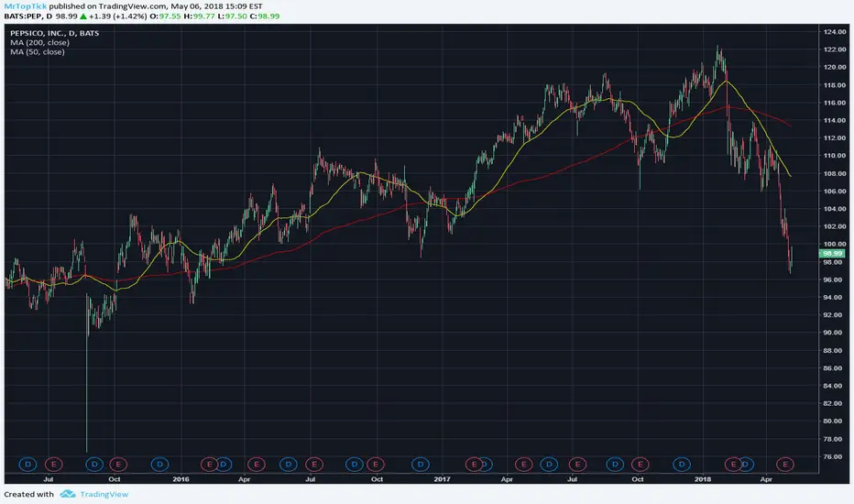Select the MA (200, close) indicator label
The height and width of the screenshot is (504, 854).
coord(39,42)
